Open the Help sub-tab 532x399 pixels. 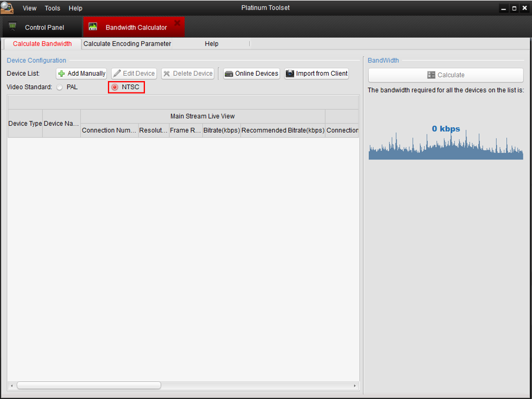212,44
